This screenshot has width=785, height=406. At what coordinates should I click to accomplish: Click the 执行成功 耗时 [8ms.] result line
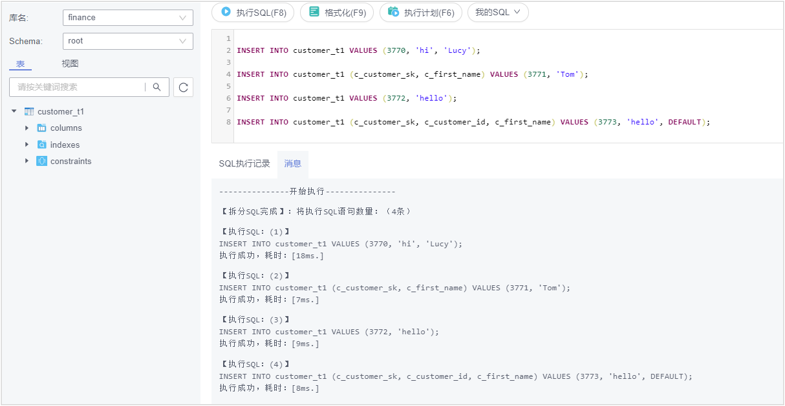[269, 388]
